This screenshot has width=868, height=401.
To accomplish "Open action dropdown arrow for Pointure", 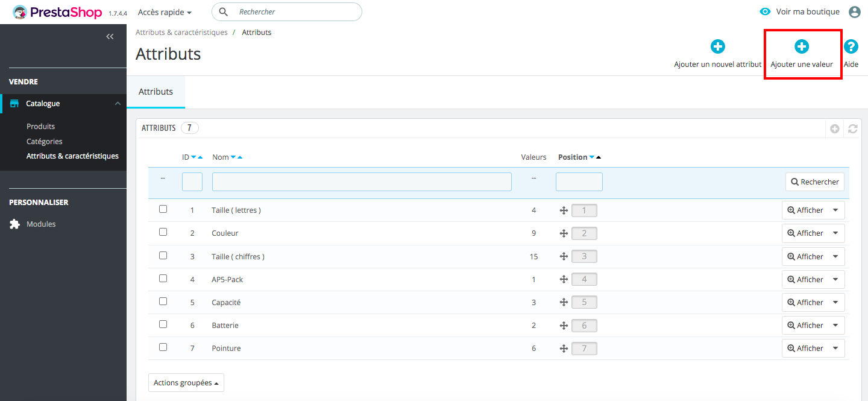I will click(x=835, y=349).
